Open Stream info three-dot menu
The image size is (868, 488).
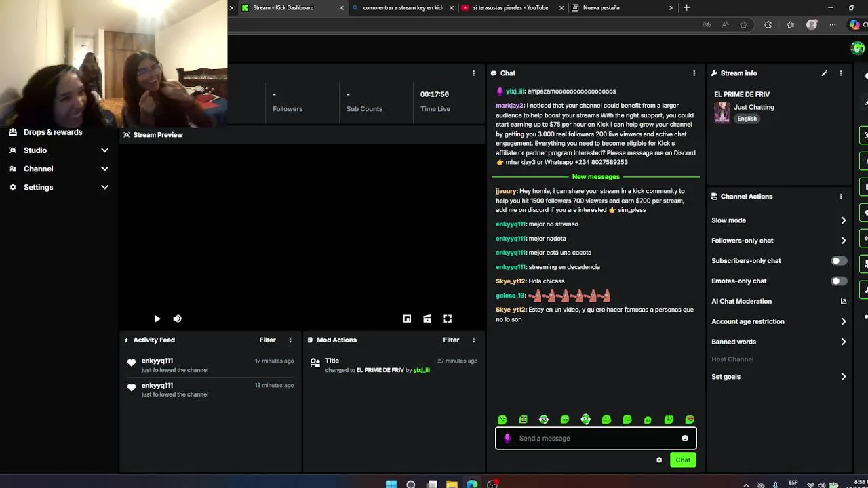pos(841,73)
